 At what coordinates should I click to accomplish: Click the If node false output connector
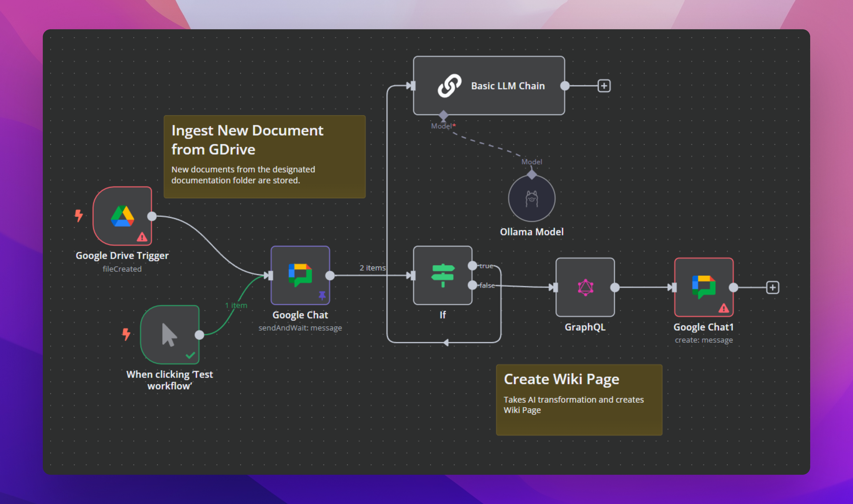472,285
